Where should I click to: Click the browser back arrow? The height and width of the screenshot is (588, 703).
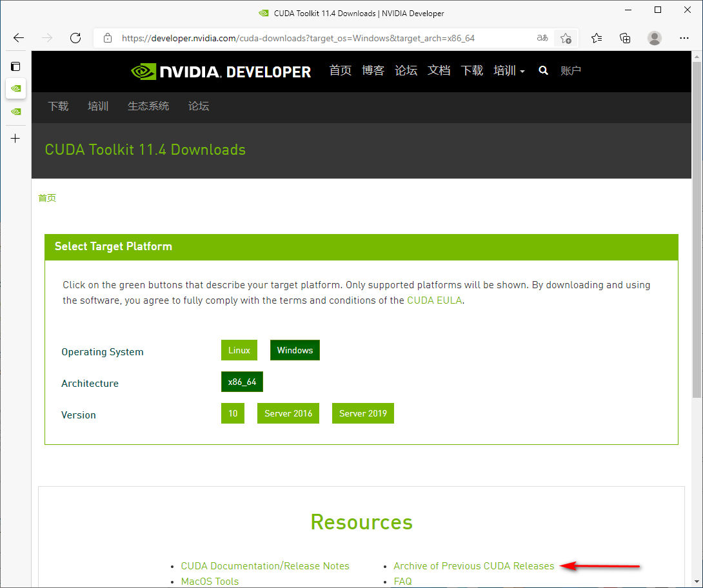tap(19, 38)
